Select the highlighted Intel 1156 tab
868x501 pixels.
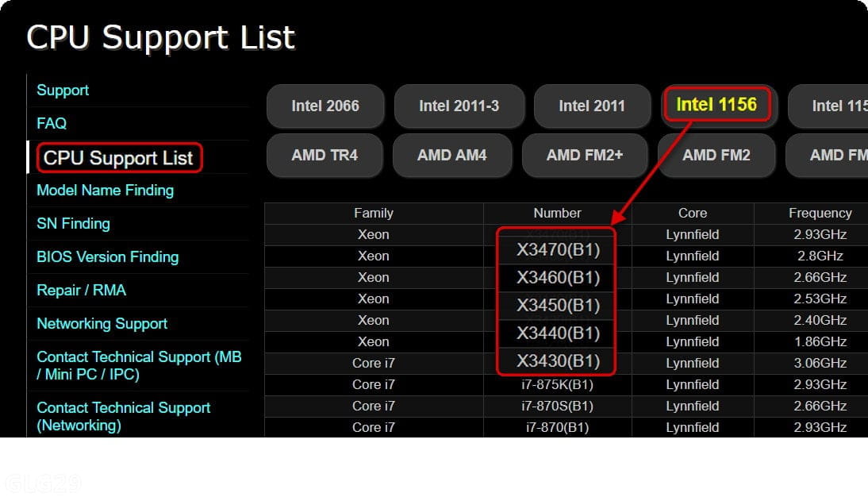click(x=716, y=104)
